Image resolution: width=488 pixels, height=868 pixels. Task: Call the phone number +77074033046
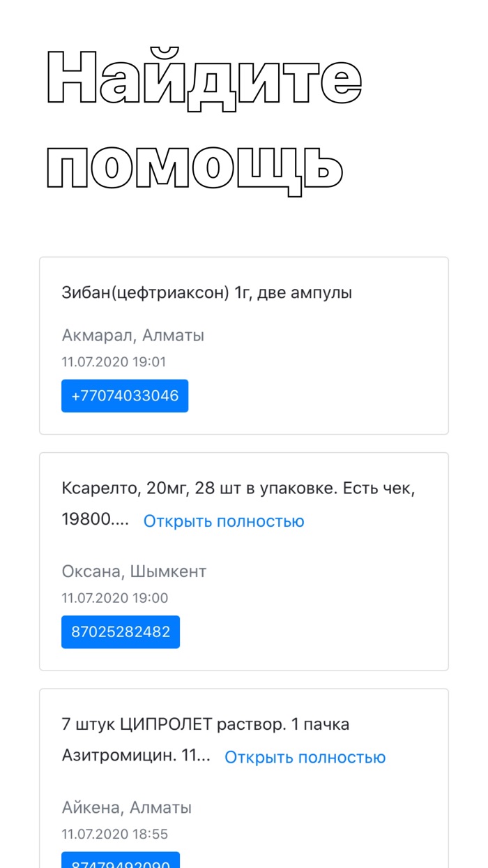(x=125, y=396)
